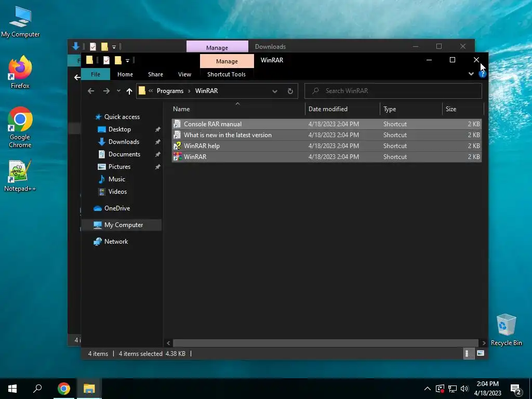Click the Manage tab in WinRAR window
Screen dimensions: 532x399
pyautogui.click(x=227, y=61)
